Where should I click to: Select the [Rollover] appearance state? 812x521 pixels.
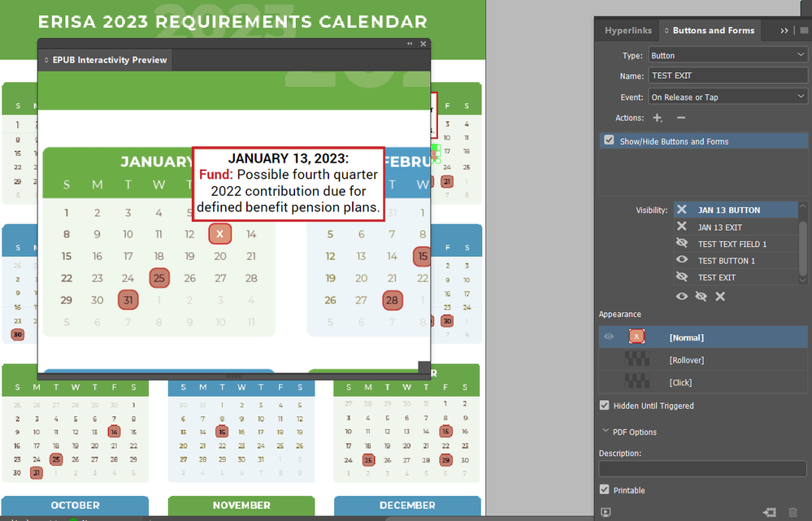coord(703,360)
